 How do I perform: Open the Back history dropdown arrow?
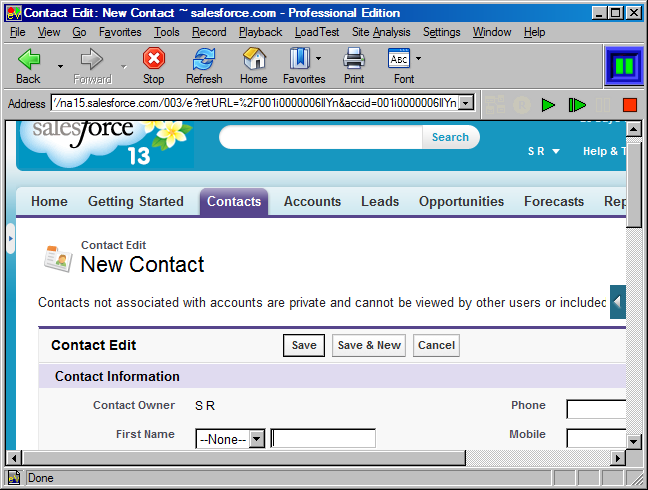[x=60, y=67]
